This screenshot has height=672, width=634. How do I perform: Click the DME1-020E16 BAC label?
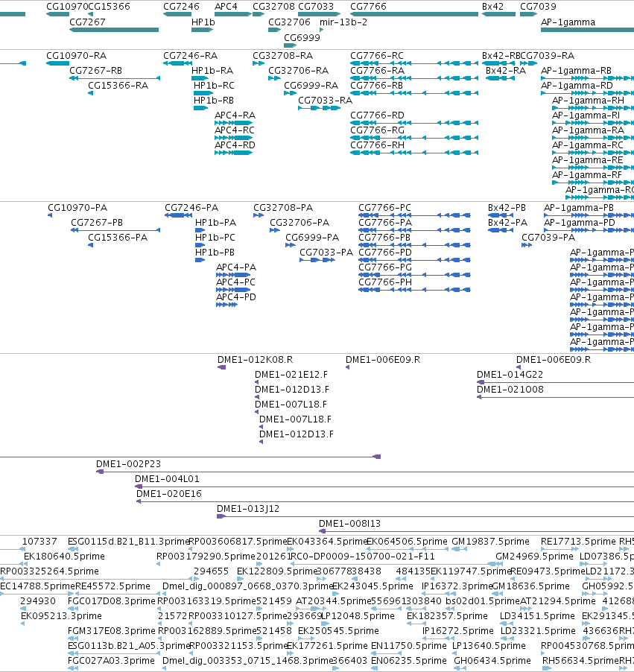[169, 494]
